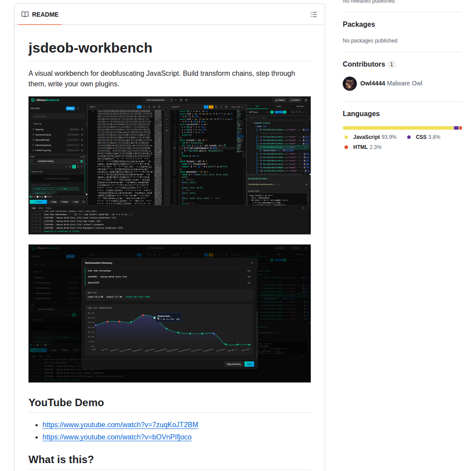Click the book icon beside README
The width and height of the screenshot is (476, 471).
[x=25, y=14]
